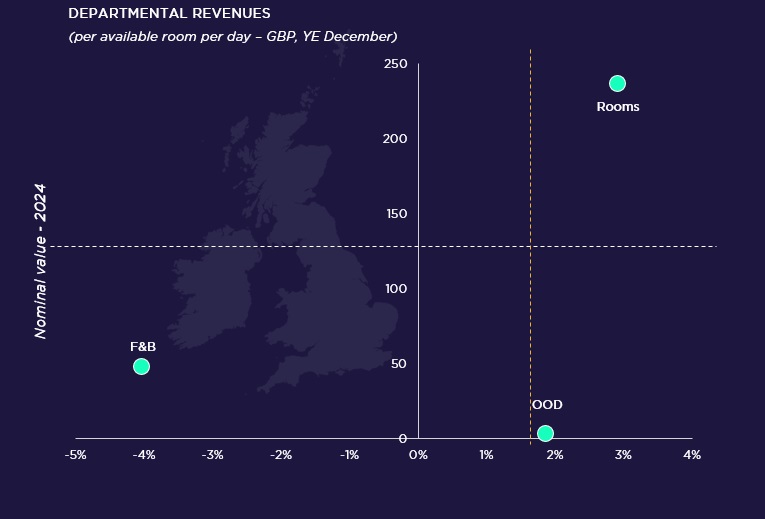Select the F&B text label
765x519 pixels.
pyautogui.click(x=143, y=346)
